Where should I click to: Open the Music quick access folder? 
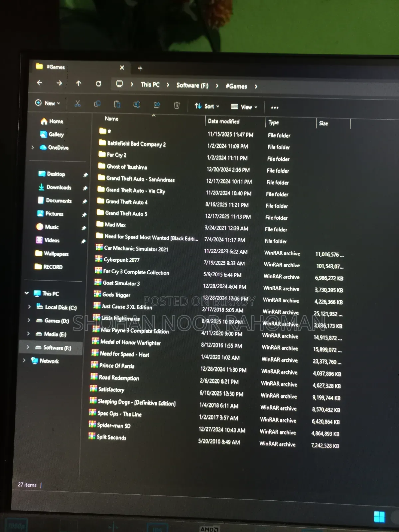(x=48, y=227)
